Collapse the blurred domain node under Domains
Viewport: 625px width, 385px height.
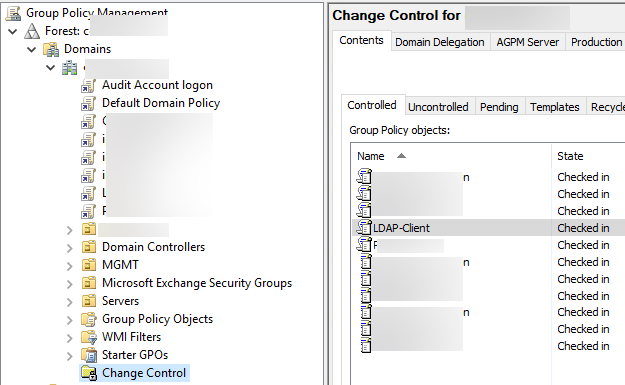click(x=50, y=68)
